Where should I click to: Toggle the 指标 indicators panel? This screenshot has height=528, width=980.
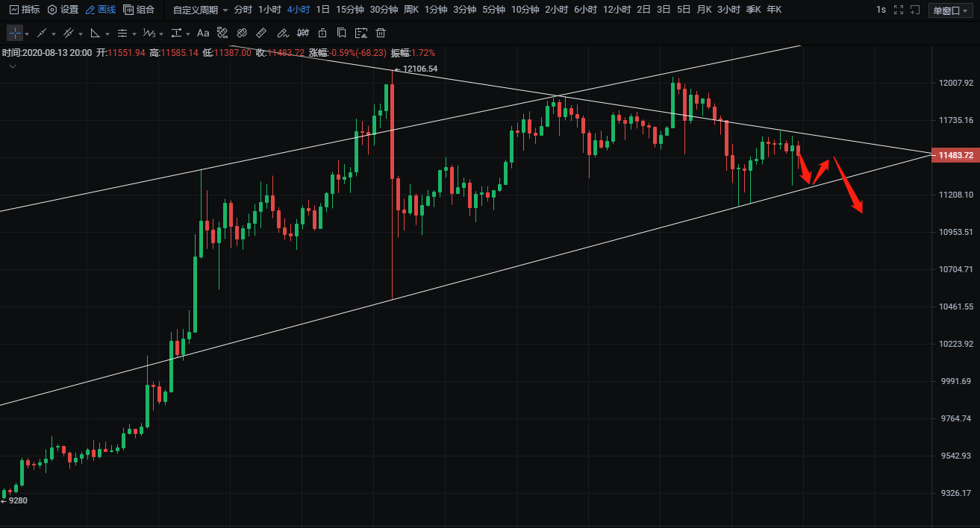pyautogui.click(x=25, y=10)
